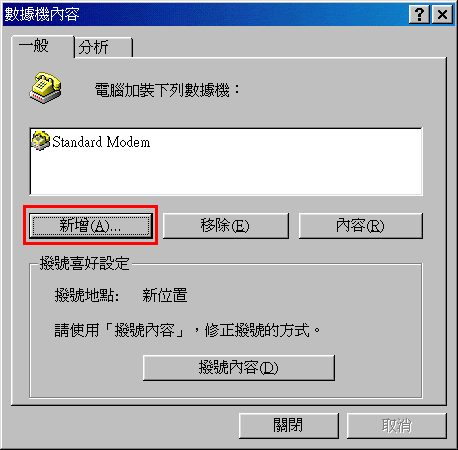Click the 新位置 location text
Screen dimensions: 458x450
[x=165, y=295]
